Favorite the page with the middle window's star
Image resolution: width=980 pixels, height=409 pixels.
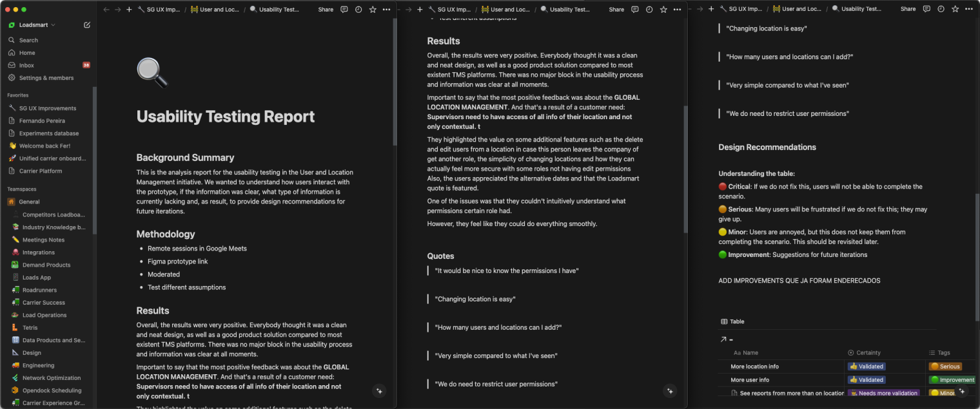(663, 10)
